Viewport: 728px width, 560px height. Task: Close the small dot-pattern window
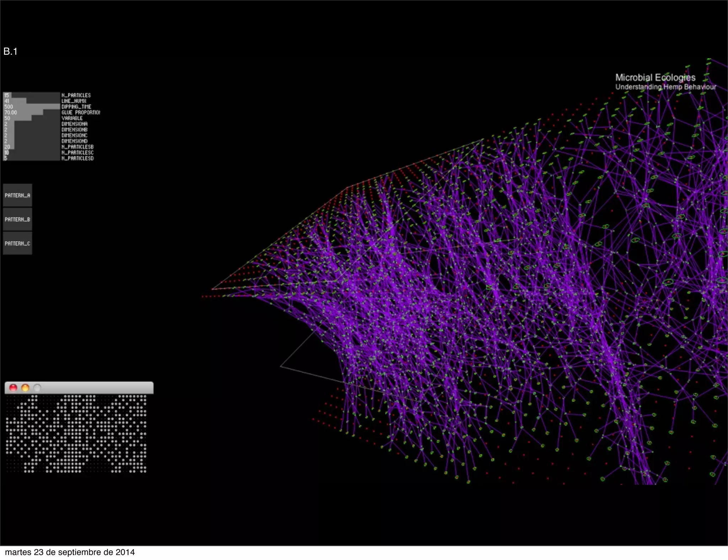tap(13, 388)
